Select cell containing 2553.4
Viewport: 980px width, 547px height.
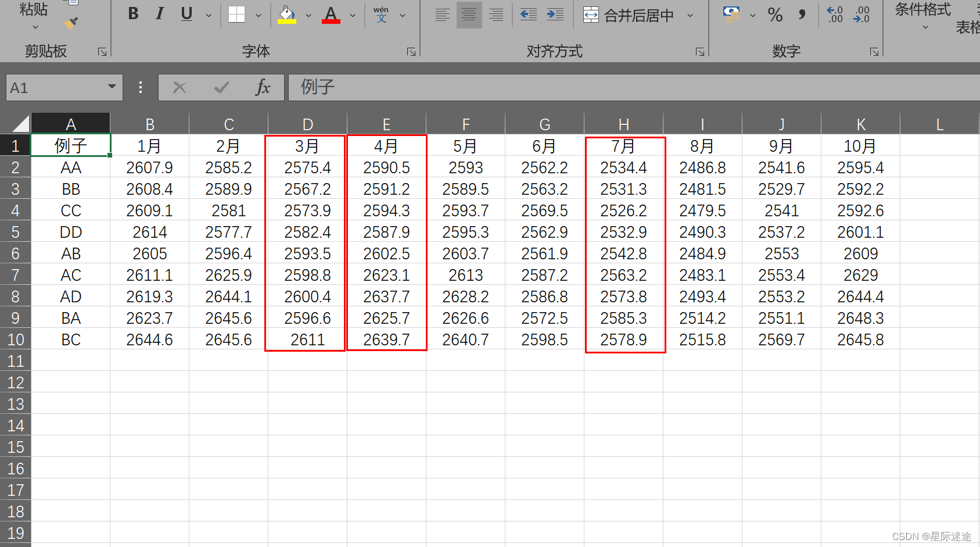point(781,275)
